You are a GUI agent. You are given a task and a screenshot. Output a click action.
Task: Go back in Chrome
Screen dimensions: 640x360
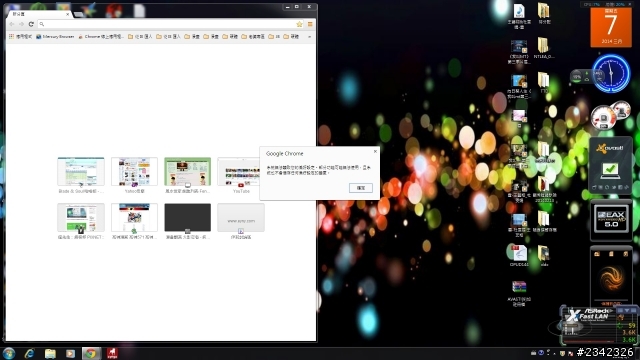[11, 24]
